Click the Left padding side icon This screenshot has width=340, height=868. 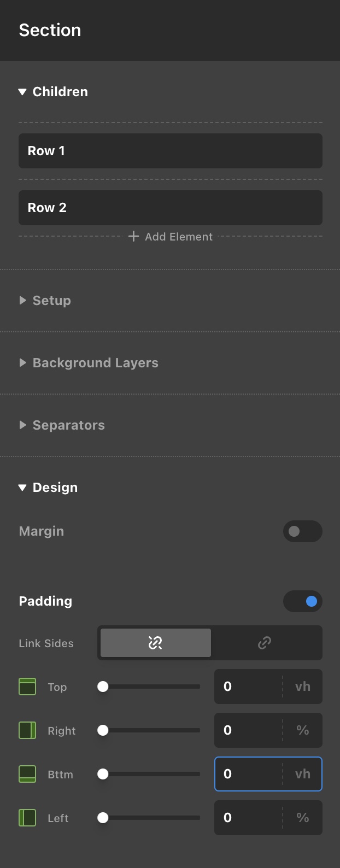click(27, 818)
